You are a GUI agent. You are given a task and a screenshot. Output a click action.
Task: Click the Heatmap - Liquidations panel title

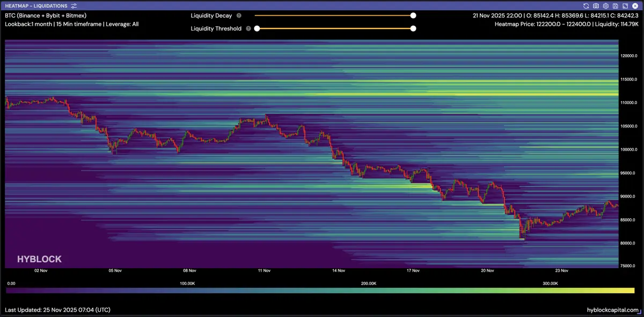tap(36, 6)
